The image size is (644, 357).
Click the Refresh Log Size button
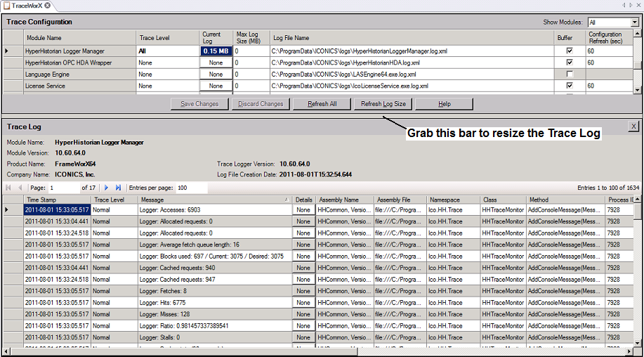[383, 104]
